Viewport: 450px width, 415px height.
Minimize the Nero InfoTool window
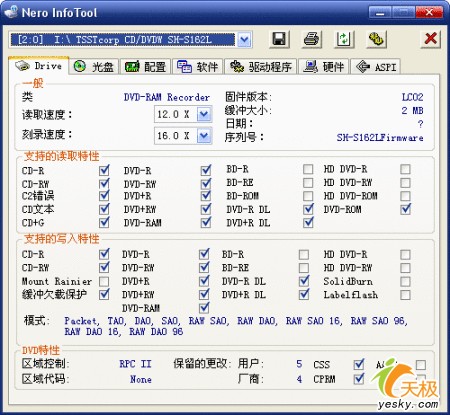[x=379, y=13]
